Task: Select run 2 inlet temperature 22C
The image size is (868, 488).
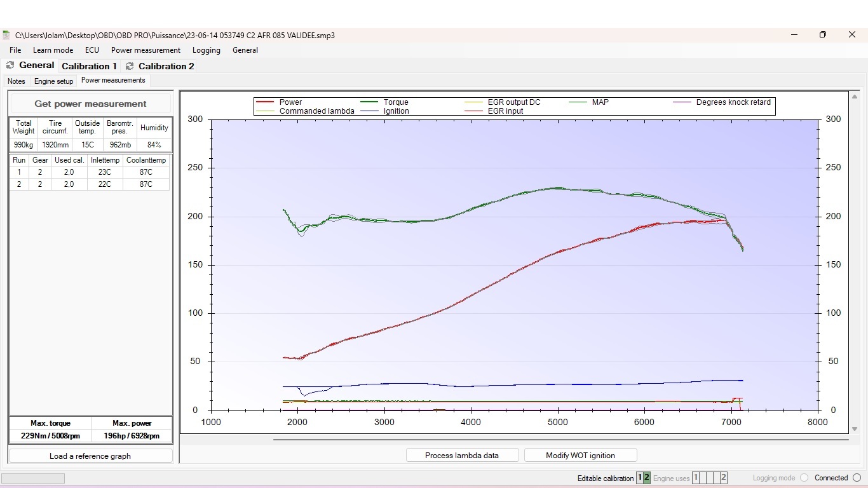Action: point(105,184)
